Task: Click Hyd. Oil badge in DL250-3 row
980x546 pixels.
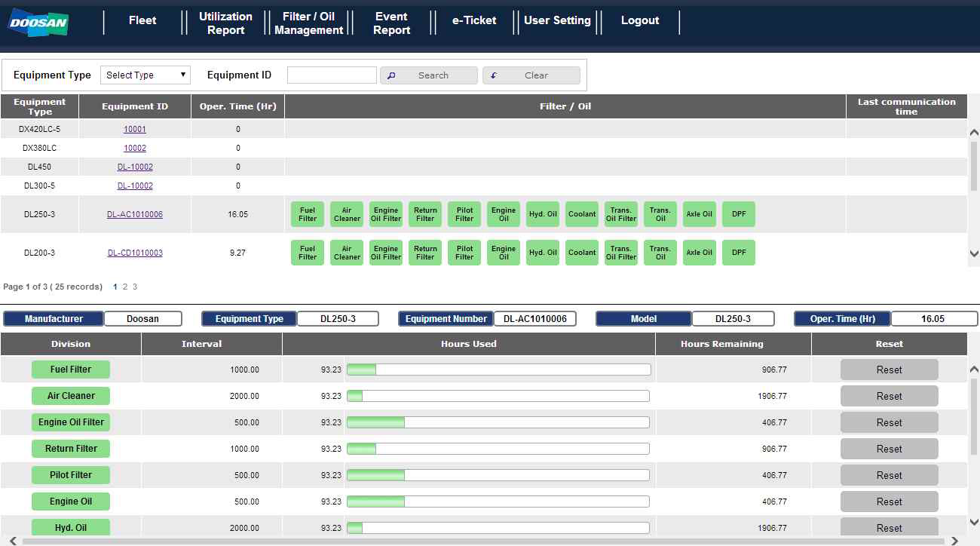Action: [x=542, y=214]
